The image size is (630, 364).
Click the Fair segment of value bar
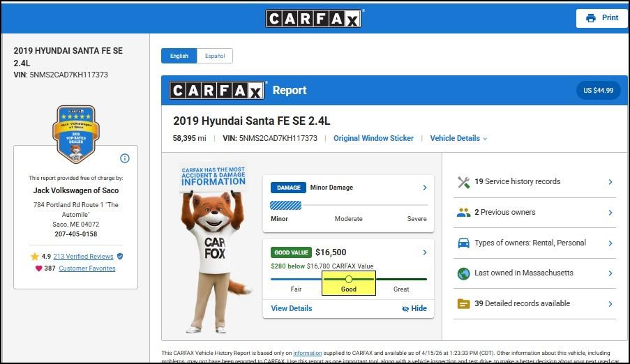click(x=296, y=279)
